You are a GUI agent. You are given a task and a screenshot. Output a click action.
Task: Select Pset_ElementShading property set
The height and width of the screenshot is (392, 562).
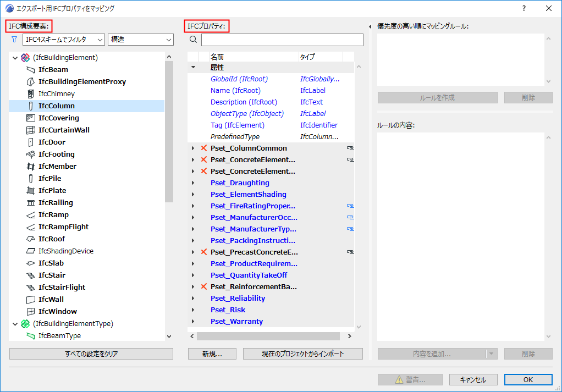(x=249, y=194)
